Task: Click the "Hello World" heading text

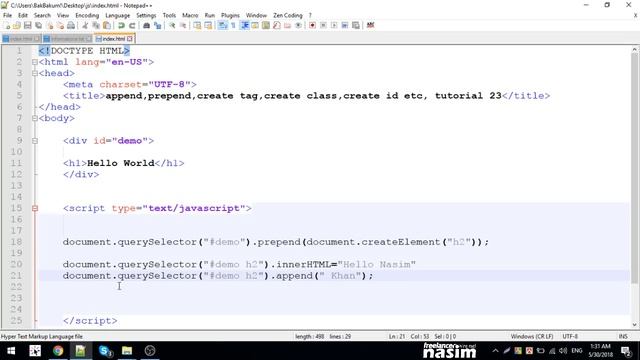Action: coord(121,163)
